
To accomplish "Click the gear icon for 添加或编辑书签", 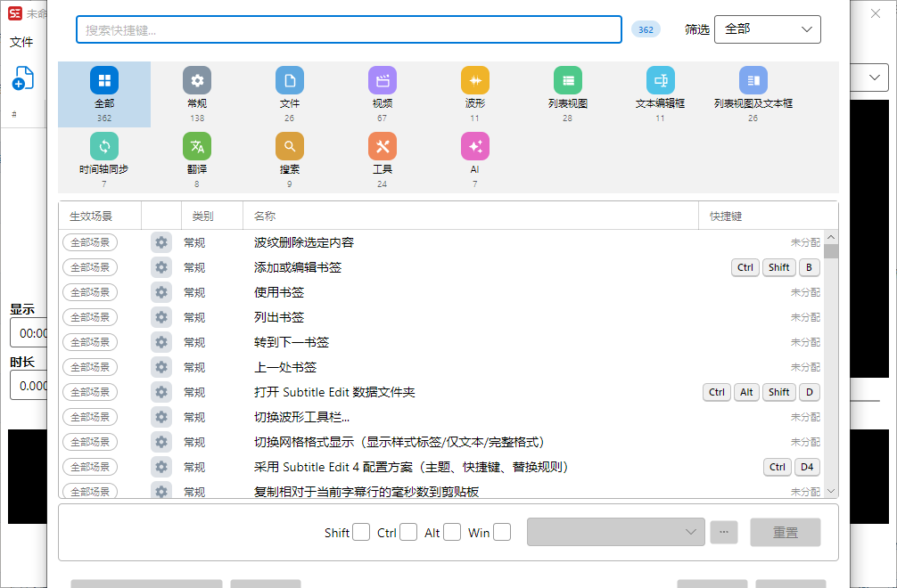I will coord(161,267).
